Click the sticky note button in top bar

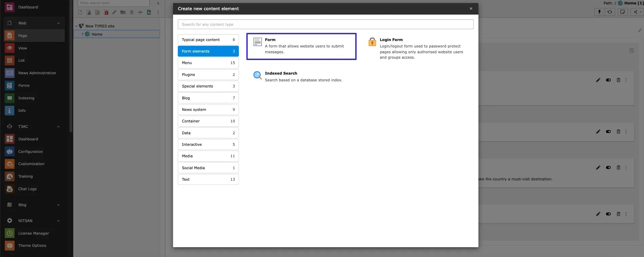pyautogui.click(x=623, y=12)
